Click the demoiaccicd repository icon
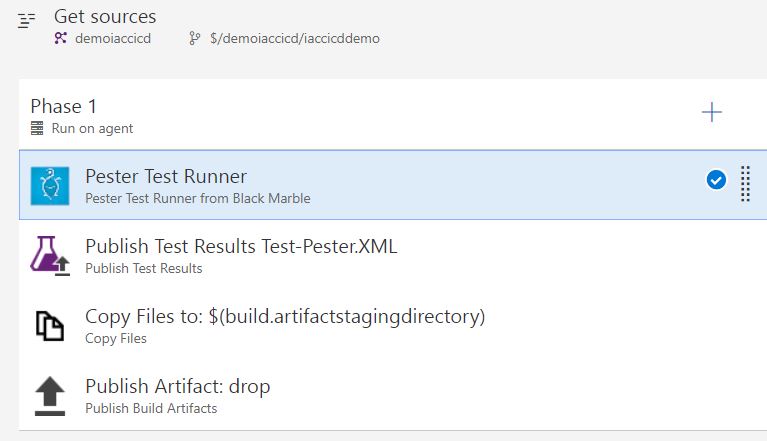The width and height of the screenshot is (767, 441). (x=61, y=38)
